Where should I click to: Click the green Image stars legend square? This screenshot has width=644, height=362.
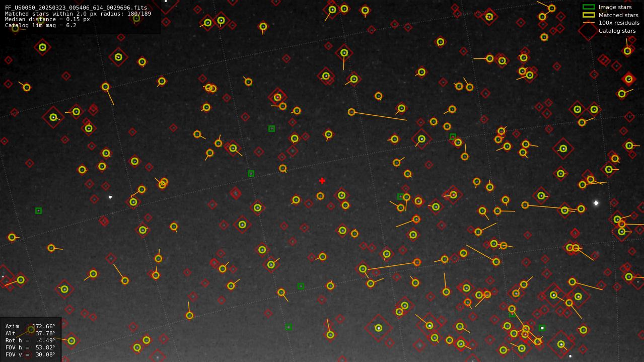(x=589, y=7)
